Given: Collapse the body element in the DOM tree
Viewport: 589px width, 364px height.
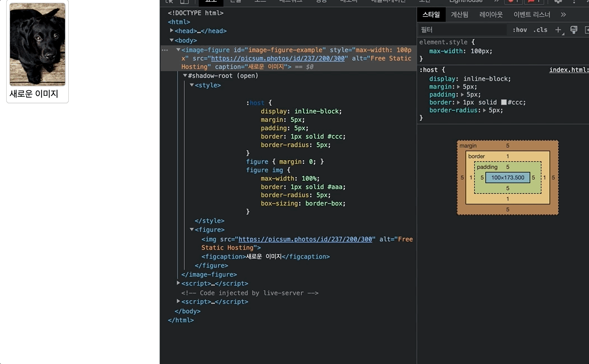Looking at the screenshot, I should tap(171, 40).
